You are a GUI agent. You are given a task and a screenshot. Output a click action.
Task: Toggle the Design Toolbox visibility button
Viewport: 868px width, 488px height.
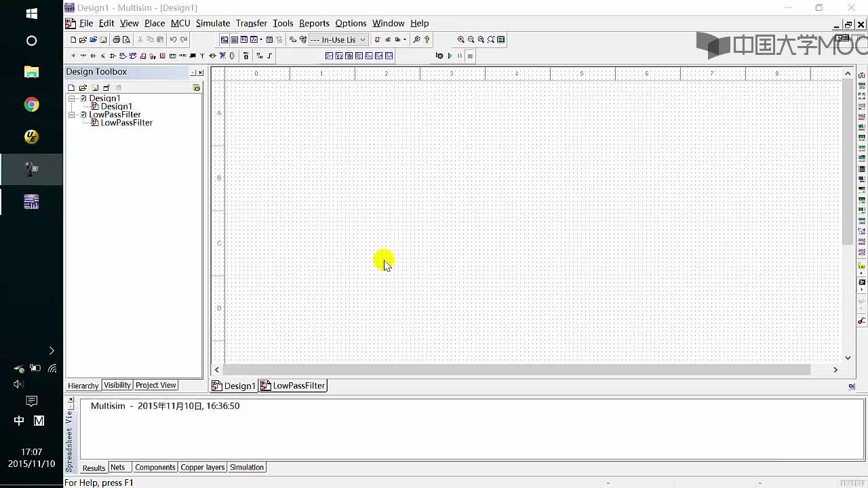coord(224,39)
